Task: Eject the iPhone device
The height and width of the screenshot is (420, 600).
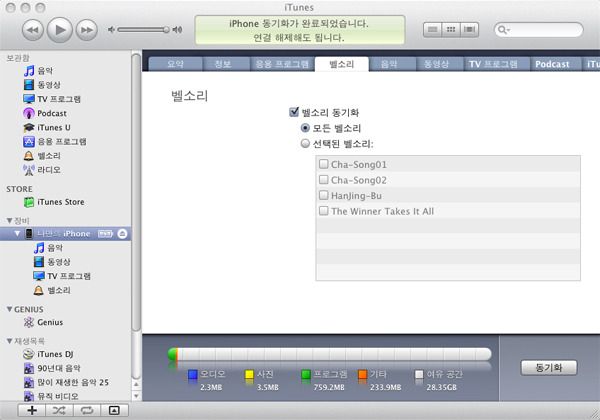Action: 122,234
